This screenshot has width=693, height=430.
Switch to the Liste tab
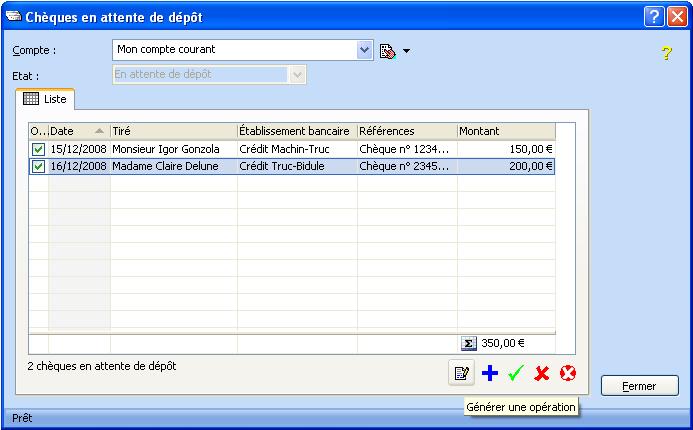(44, 100)
